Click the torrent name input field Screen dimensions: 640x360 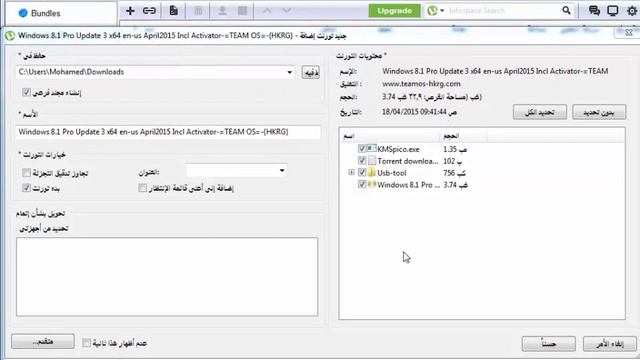coord(168,132)
